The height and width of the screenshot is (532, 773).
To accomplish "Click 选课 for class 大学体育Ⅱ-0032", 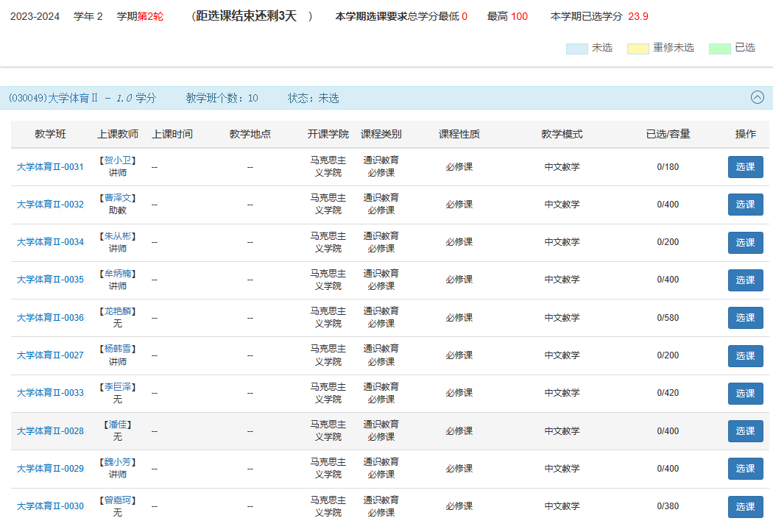I will click(x=745, y=205).
